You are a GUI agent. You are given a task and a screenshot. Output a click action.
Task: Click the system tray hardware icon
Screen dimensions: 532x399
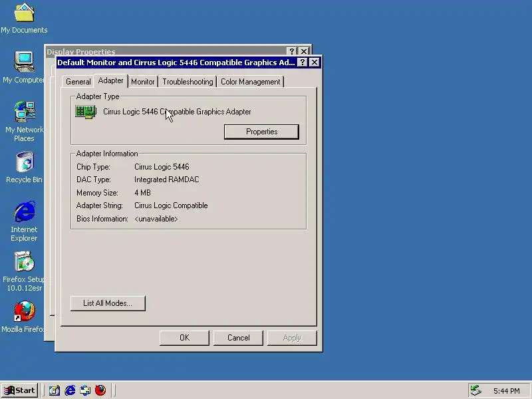[x=475, y=390]
